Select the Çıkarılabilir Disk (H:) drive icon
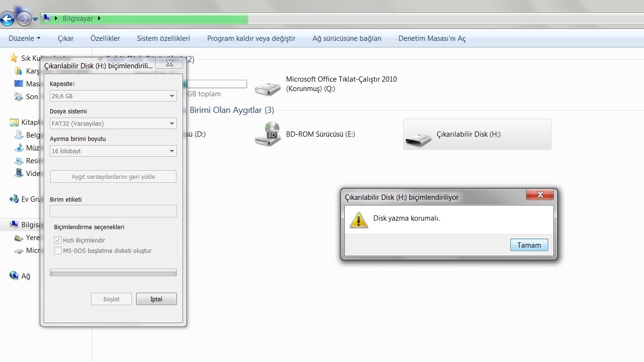 [419, 139]
